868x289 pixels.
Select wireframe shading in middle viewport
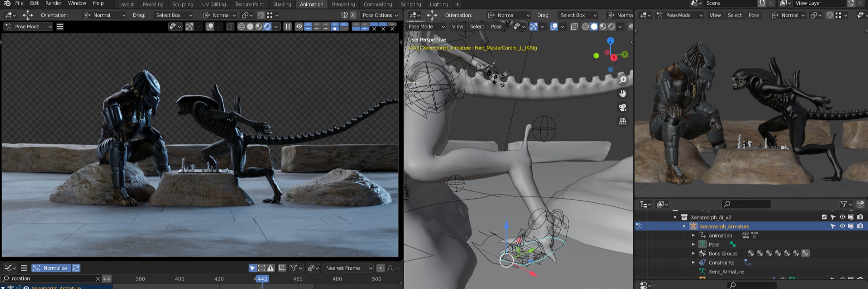(586, 27)
